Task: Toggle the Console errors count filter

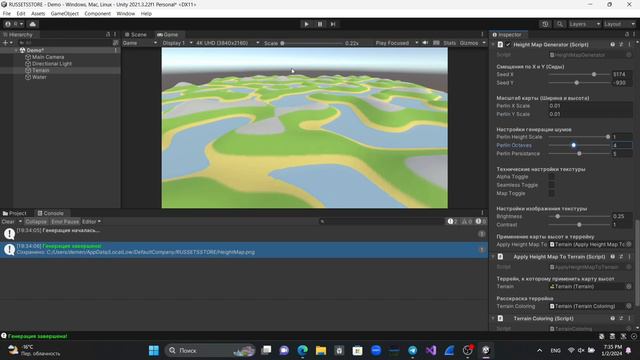Action: point(481,222)
